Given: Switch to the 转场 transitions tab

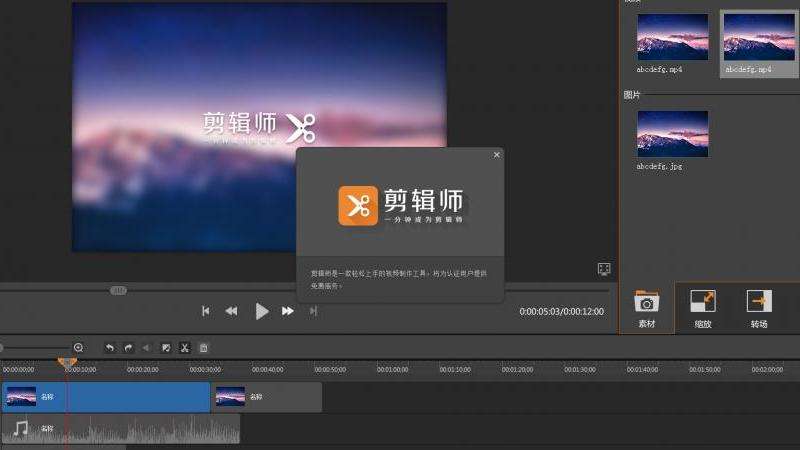Looking at the screenshot, I should 759,309.
